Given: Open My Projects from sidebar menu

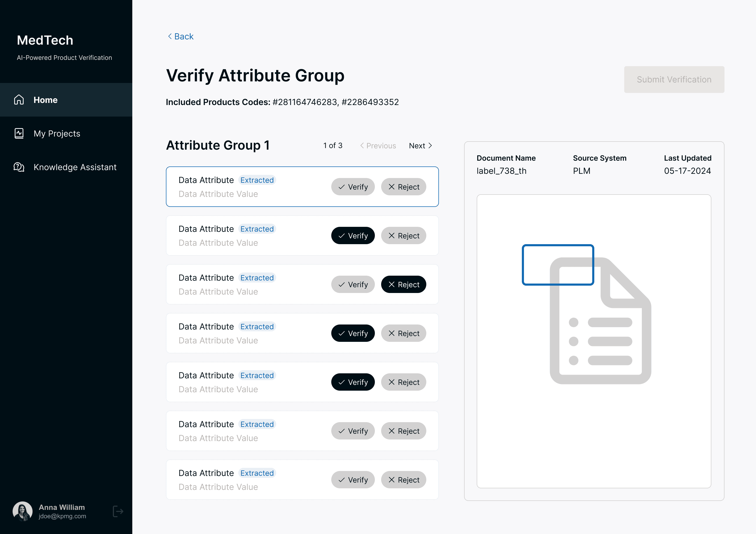Looking at the screenshot, I should coord(57,133).
